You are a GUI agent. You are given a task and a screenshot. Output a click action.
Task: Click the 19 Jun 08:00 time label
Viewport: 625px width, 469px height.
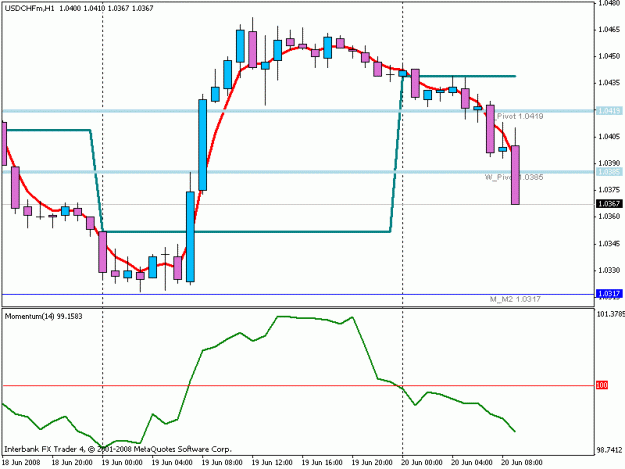click(x=222, y=463)
